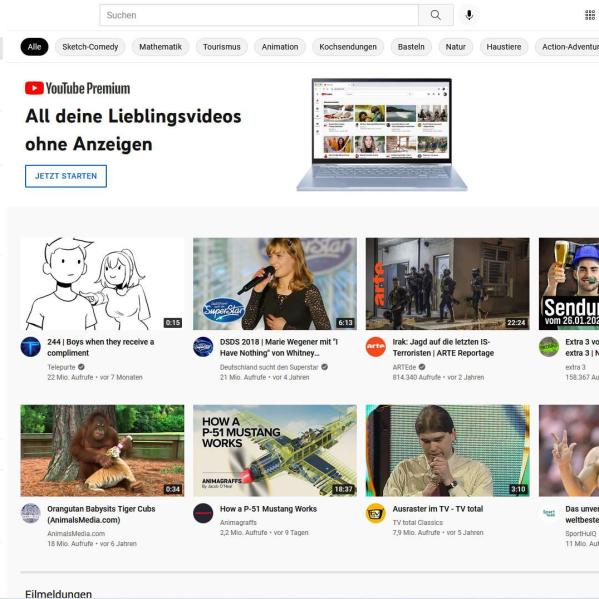
Task: Open title 'How a P-51 Mustang Works'
Action: (268, 509)
